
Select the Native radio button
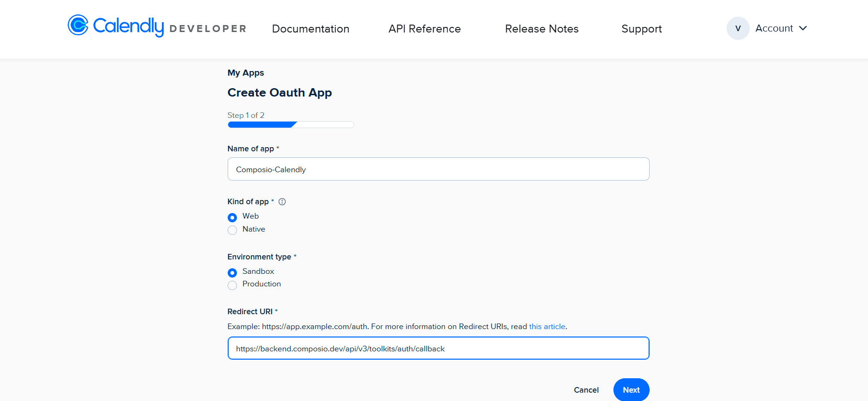(x=232, y=230)
